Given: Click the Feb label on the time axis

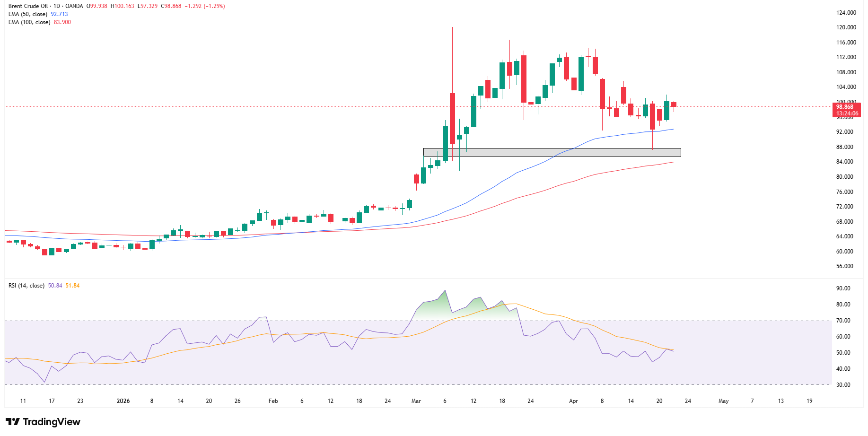Looking at the screenshot, I should (x=273, y=401).
